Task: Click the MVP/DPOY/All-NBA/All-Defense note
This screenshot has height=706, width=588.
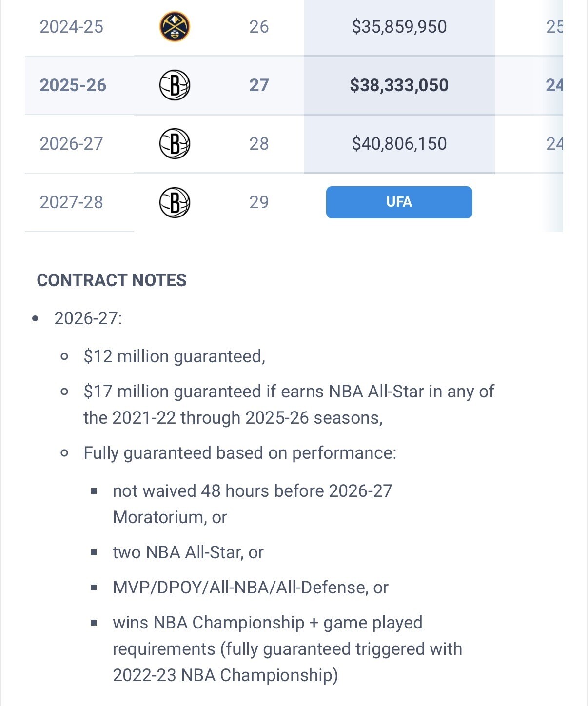Action: pos(250,588)
